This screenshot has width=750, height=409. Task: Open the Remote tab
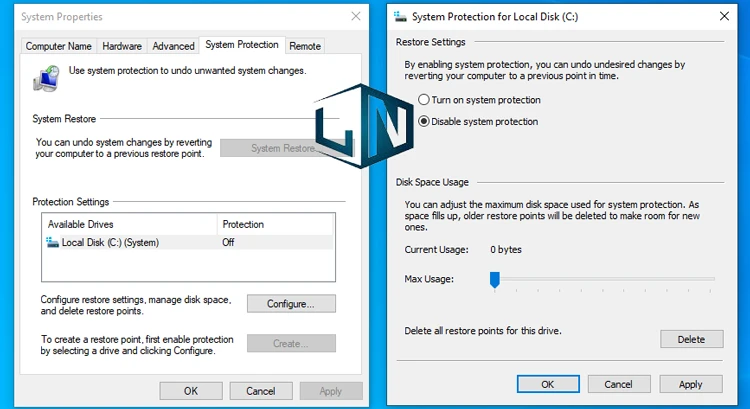305,46
